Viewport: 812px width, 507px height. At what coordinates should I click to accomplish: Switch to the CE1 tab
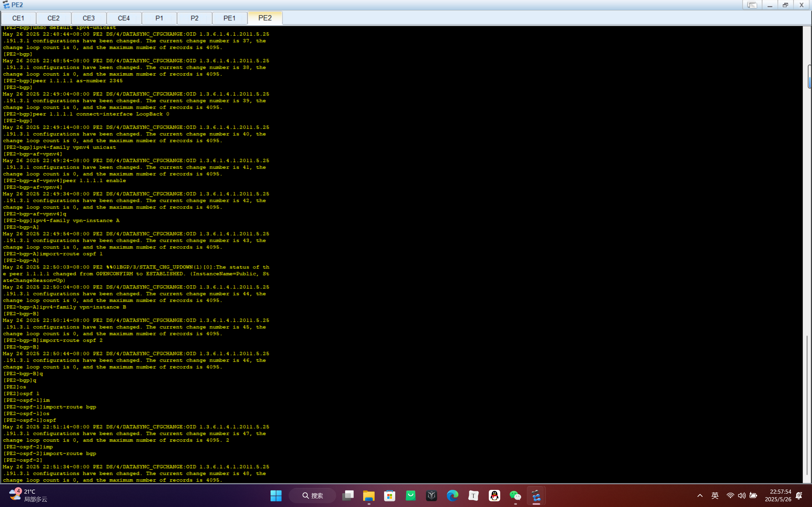(18, 18)
